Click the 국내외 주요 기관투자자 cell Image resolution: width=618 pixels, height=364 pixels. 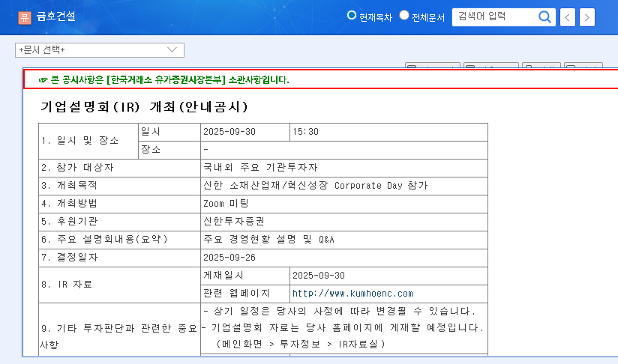(x=344, y=168)
